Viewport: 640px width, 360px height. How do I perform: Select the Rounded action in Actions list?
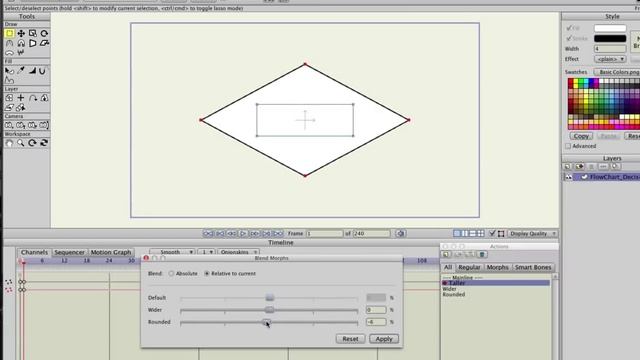454,294
